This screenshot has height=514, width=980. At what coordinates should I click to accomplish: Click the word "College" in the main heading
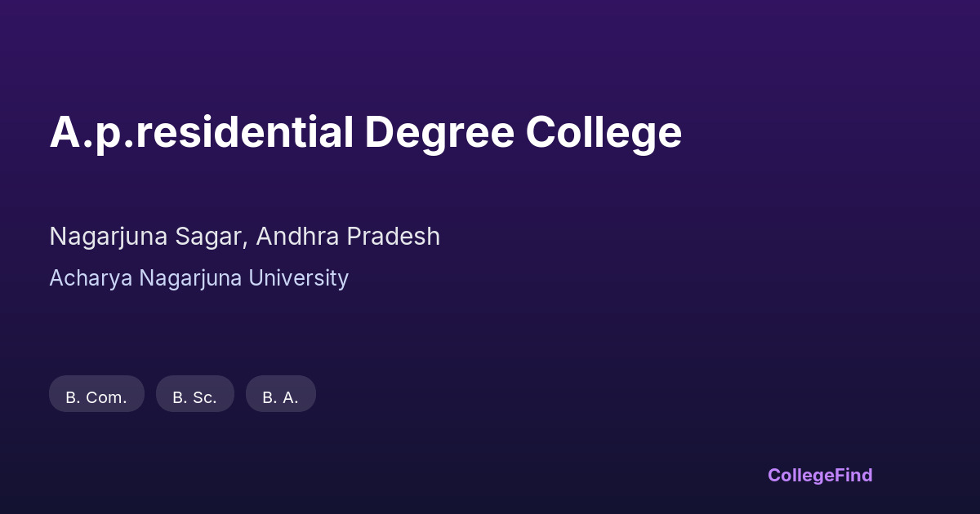coord(604,132)
